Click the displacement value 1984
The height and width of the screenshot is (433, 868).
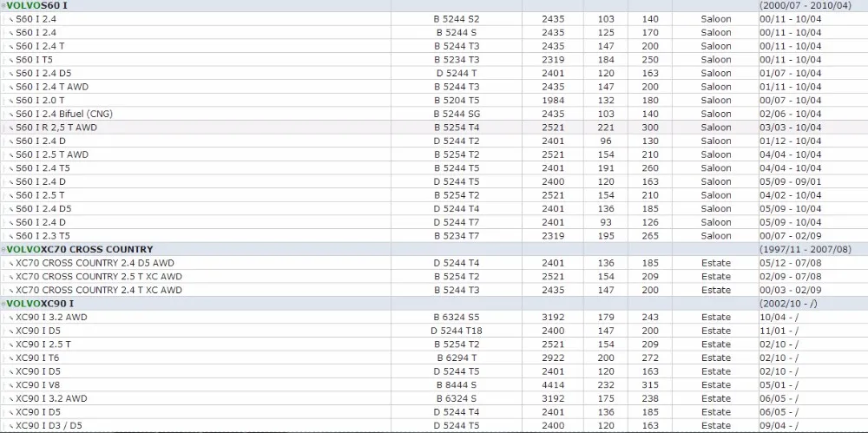[553, 100]
